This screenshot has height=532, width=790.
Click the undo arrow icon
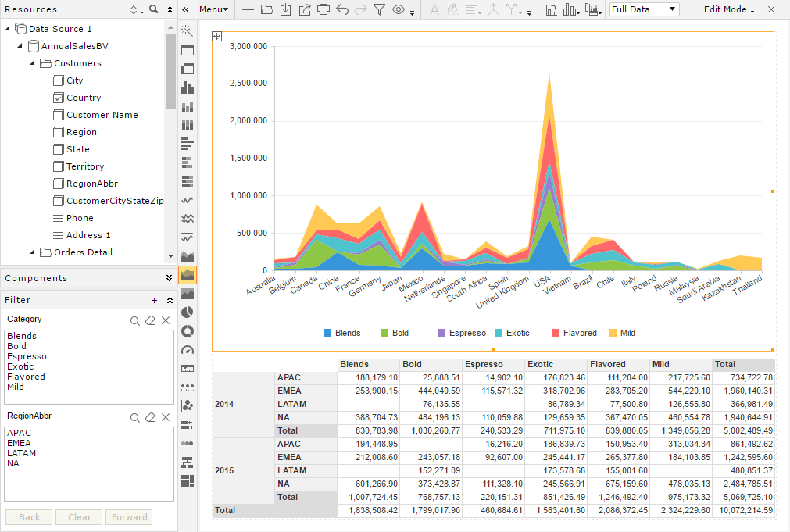pyautogui.click(x=342, y=9)
